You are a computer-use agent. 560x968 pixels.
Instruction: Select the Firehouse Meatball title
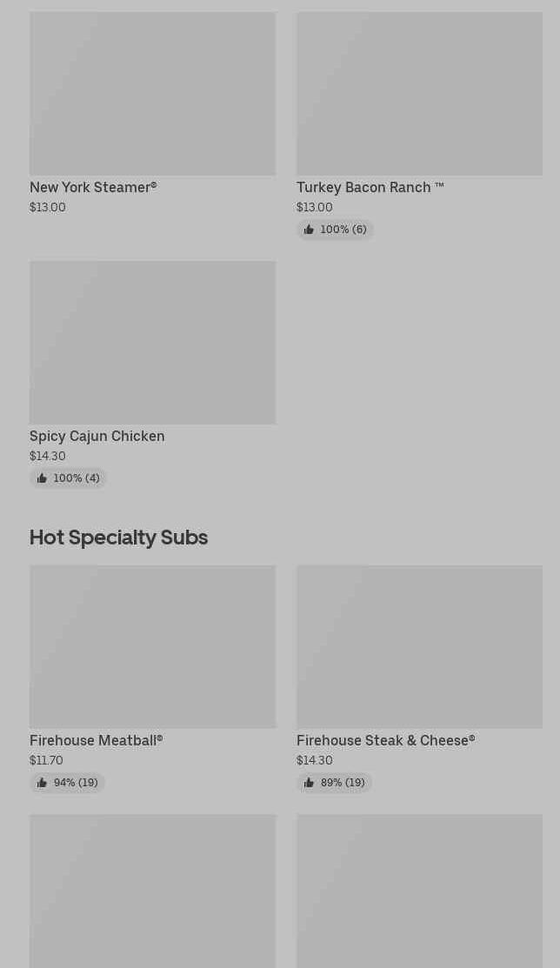tap(96, 740)
